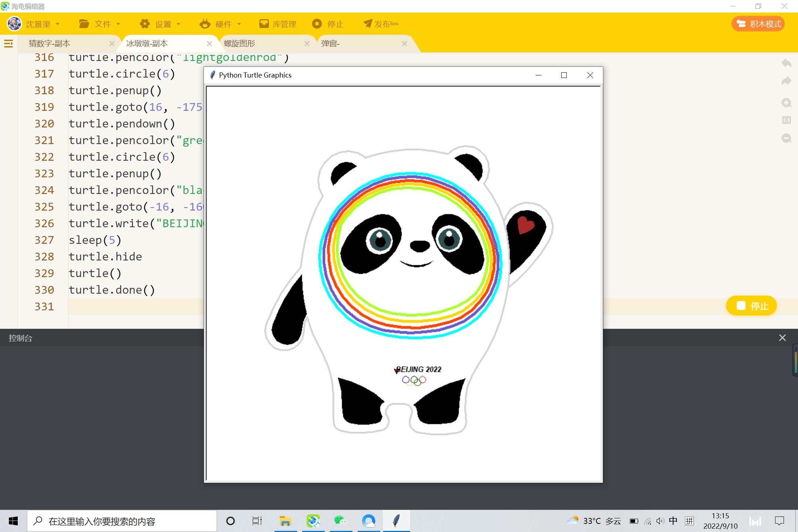Switch to the 猜数字-副本 tab
This screenshot has height=532, width=798.
[50, 44]
